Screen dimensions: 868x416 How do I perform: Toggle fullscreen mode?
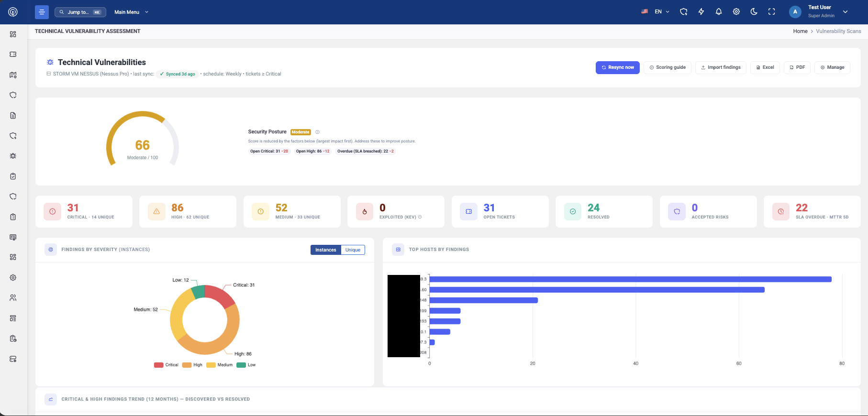pyautogui.click(x=772, y=12)
